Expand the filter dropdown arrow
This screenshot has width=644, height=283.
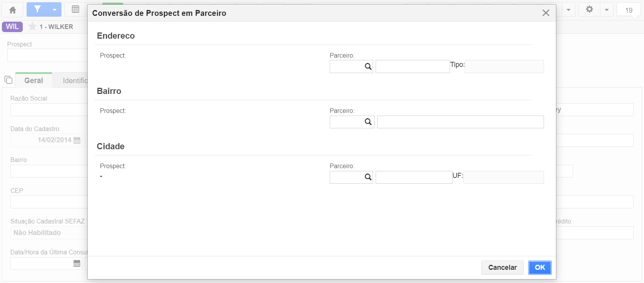coord(55,10)
